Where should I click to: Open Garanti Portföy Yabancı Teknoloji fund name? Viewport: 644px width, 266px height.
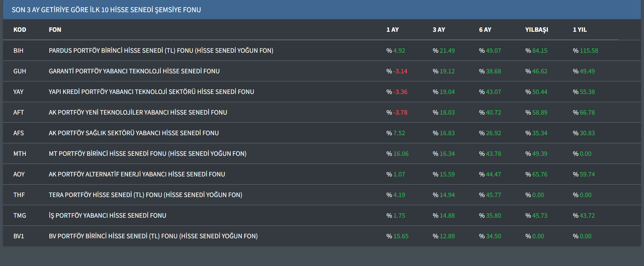(134, 71)
